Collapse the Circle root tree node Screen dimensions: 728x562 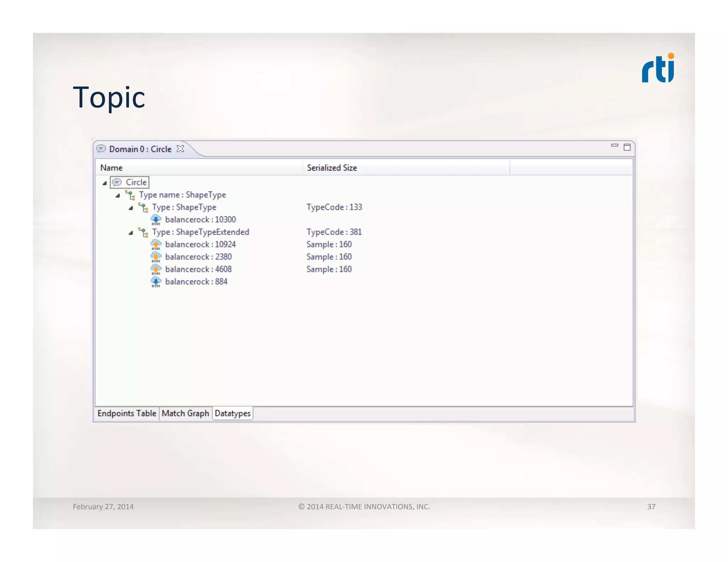(x=105, y=183)
